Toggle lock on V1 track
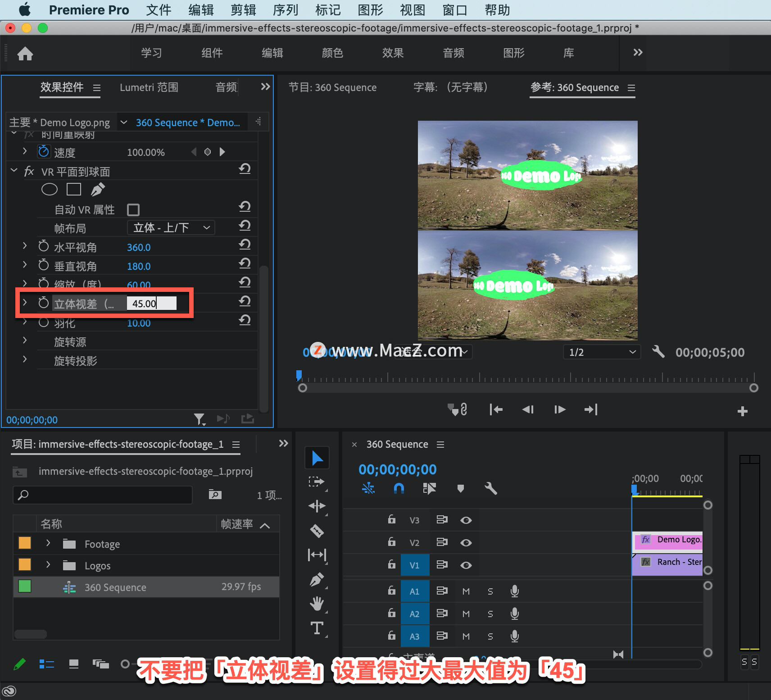 click(x=392, y=564)
